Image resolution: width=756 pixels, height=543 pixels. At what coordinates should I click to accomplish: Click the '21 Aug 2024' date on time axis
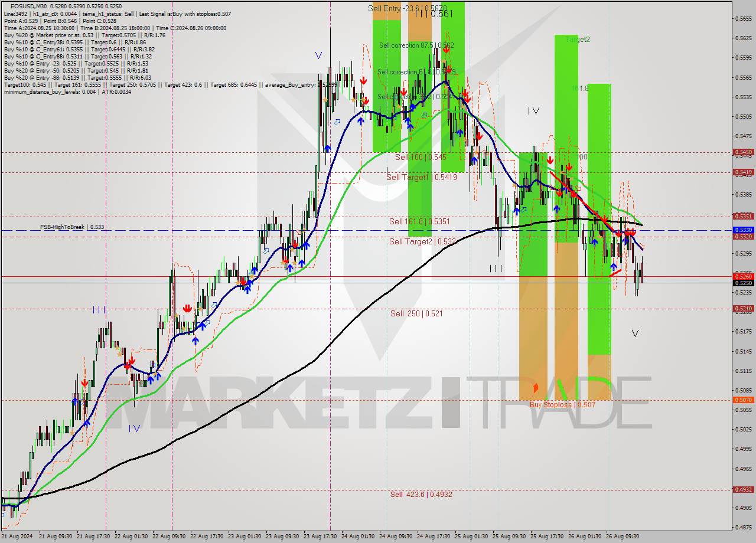pos(17,537)
